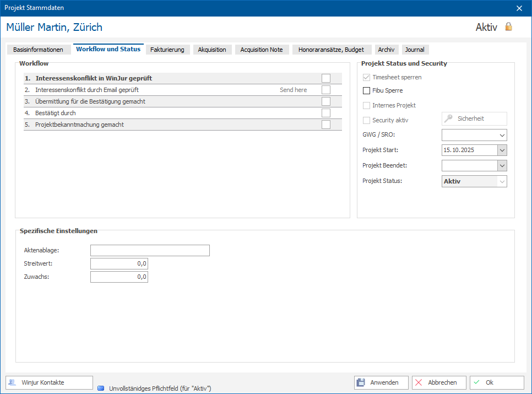Click the blue Pflichtfeld legend icon
The width and height of the screenshot is (532, 394).
point(101,388)
